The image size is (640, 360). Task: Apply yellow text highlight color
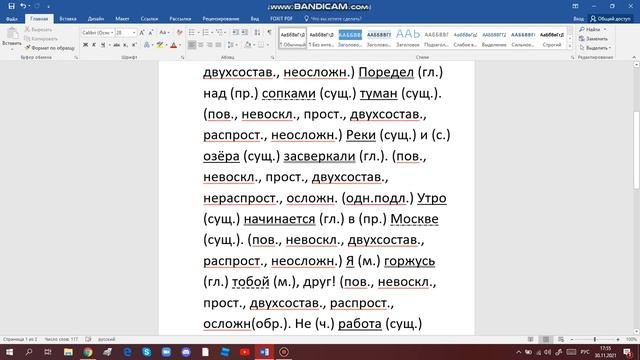pyautogui.click(x=160, y=45)
